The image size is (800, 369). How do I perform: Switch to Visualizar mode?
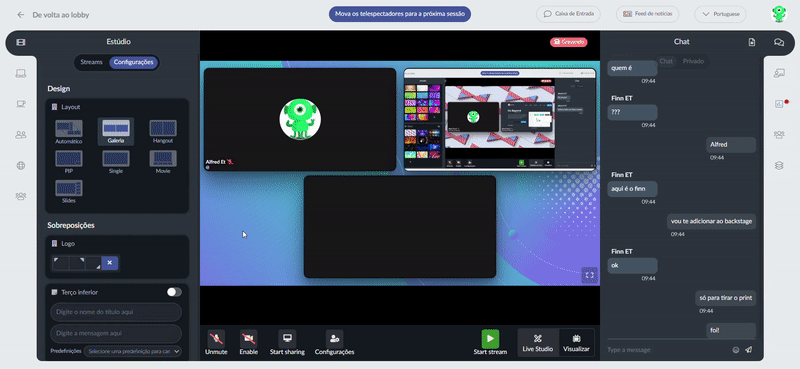577,342
